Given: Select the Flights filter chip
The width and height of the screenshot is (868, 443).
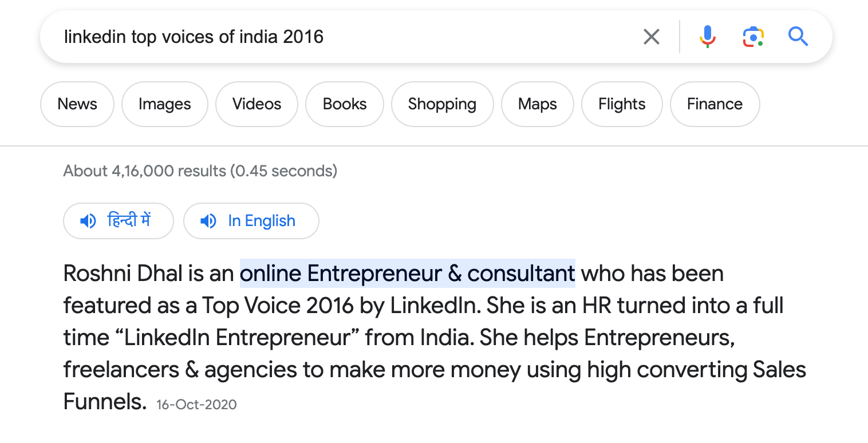Looking at the screenshot, I should click(x=622, y=104).
